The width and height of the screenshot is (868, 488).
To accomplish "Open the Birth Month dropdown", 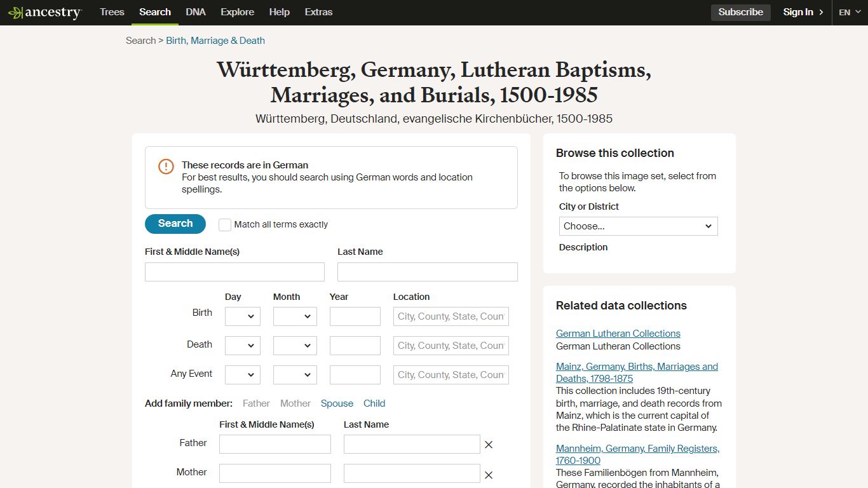I will pyautogui.click(x=295, y=316).
